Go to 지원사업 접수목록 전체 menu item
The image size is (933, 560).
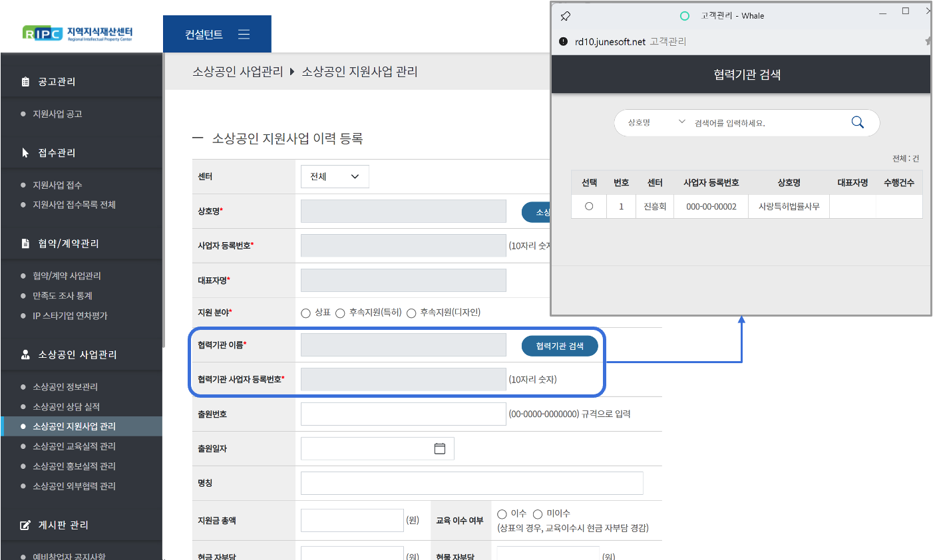74,205
